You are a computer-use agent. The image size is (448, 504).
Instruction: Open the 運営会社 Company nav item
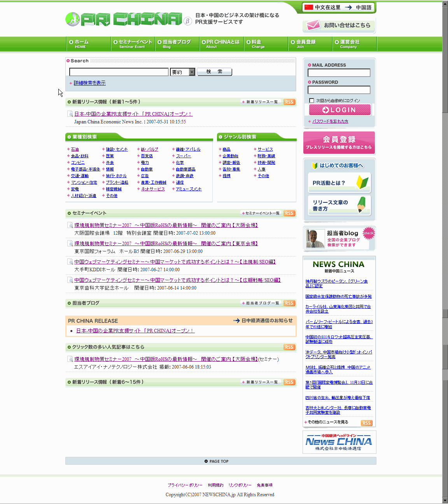[x=355, y=44]
